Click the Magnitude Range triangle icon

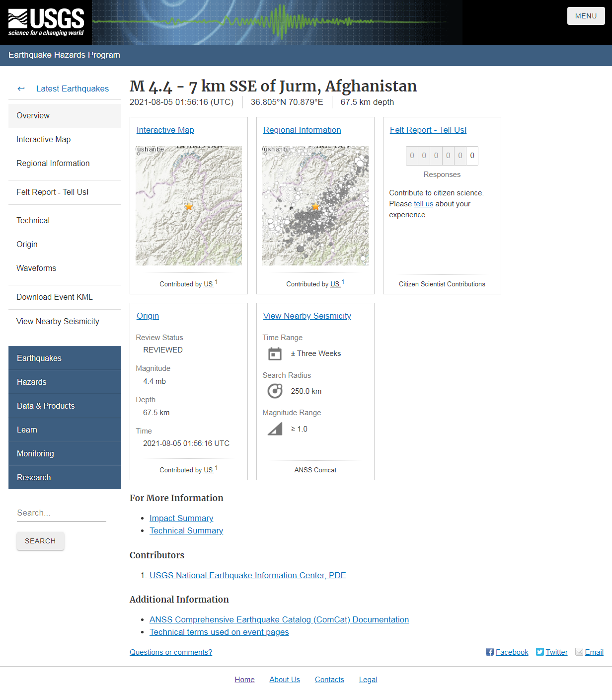pyautogui.click(x=275, y=429)
